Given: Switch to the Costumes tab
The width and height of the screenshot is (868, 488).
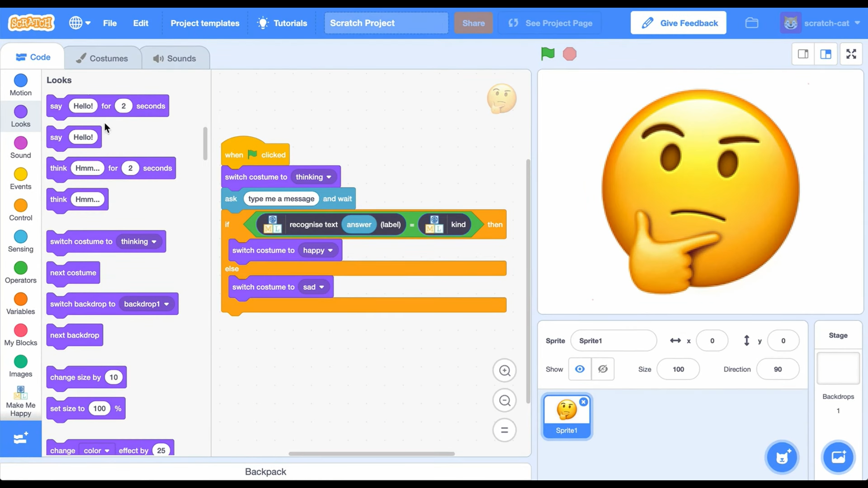Looking at the screenshot, I should pyautogui.click(x=103, y=57).
